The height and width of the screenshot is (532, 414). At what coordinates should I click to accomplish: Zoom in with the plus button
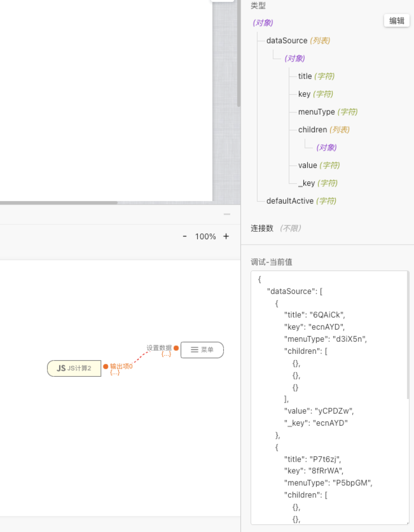(226, 236)
